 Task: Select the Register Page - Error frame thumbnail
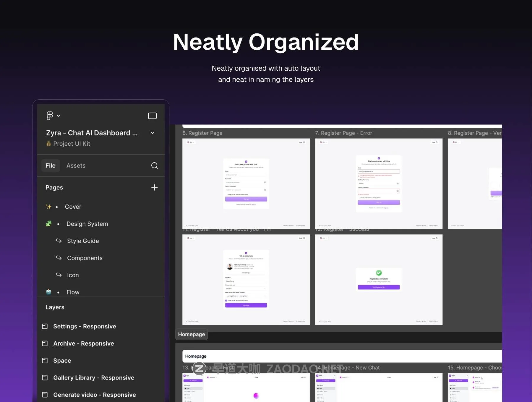click(379, 184)
